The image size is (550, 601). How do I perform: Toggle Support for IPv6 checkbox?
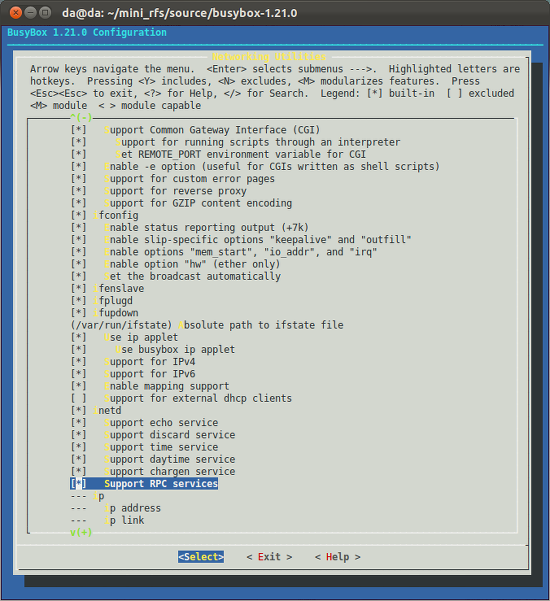click(x=79, y=374)
